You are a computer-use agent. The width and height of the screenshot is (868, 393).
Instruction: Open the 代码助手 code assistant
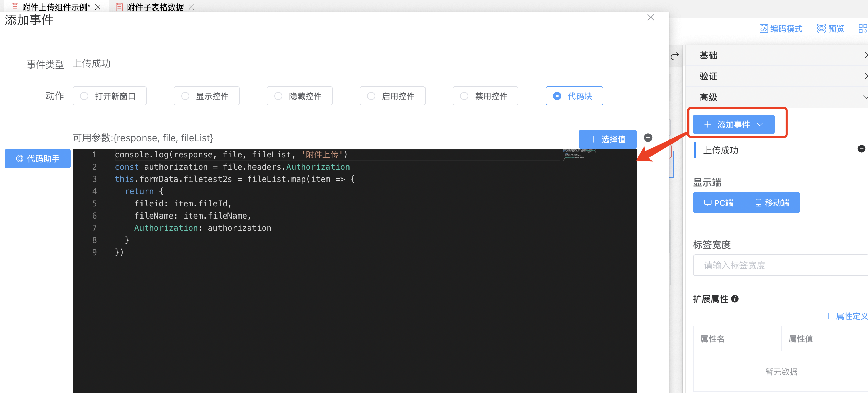38,159
